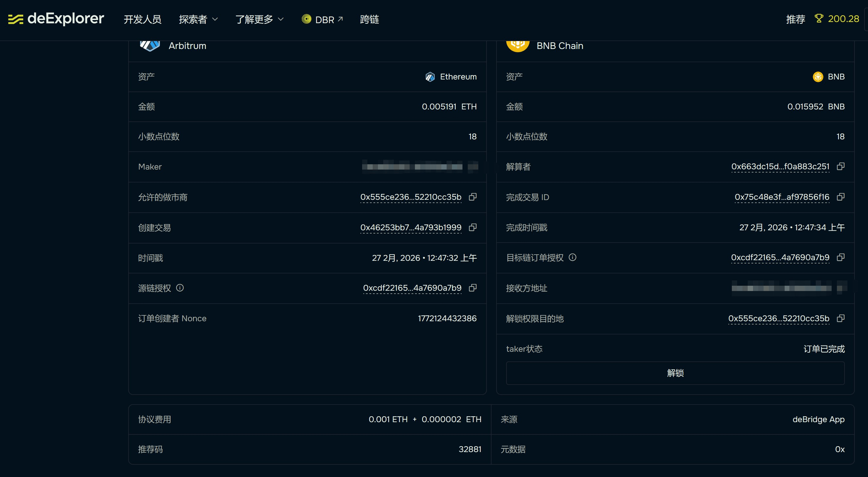Copy the 目标链订单授权 address
This screenshot has height=477, width=868.
coord(840,258)
